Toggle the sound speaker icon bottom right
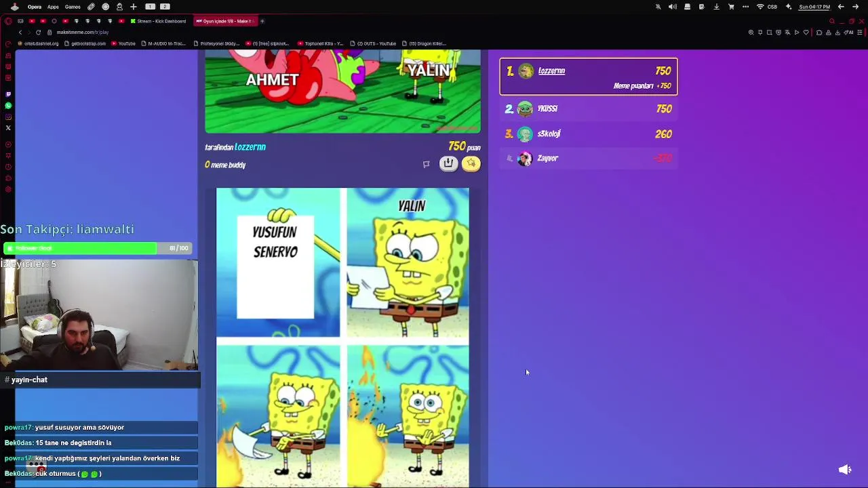This screenshot has height=488, width=868. tap(845, 470)
